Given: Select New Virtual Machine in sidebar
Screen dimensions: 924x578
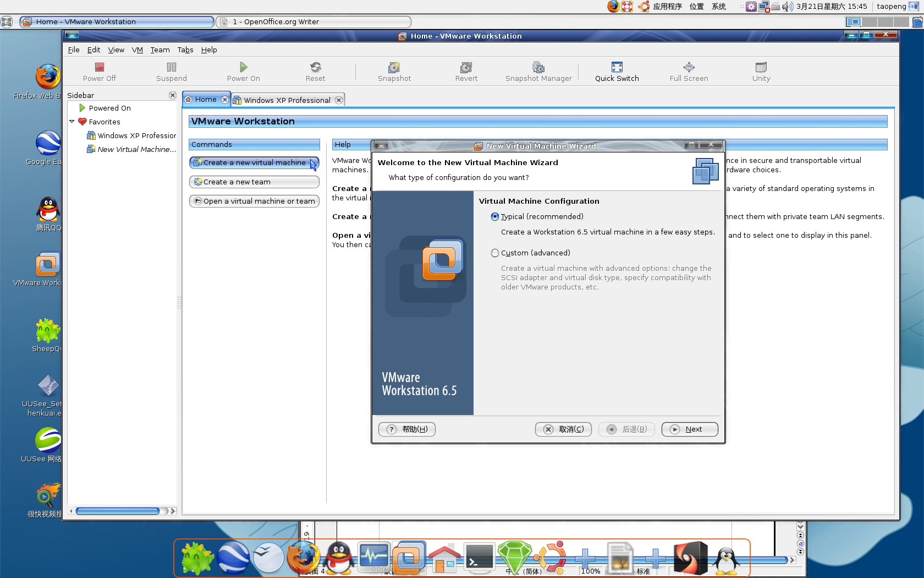Looking at the screenshot, I should coord(131,150).
